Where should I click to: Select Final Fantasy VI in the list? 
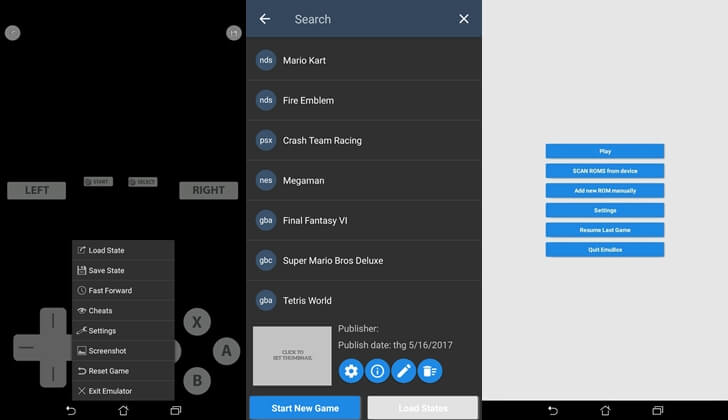(x=364, y=220)
